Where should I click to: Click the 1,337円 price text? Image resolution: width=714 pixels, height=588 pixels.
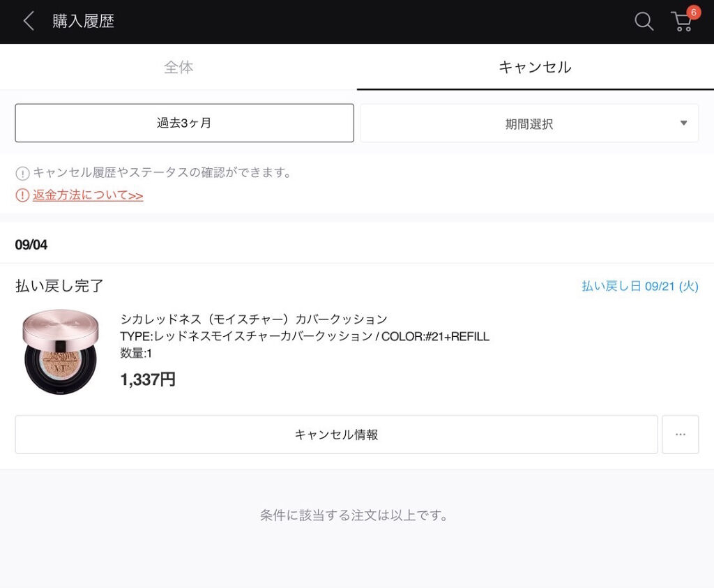pyautogui.click(x=148, y=379)
